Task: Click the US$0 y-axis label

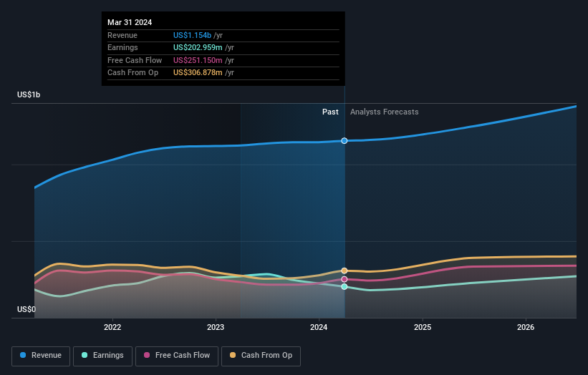Action: coord(26,309)
